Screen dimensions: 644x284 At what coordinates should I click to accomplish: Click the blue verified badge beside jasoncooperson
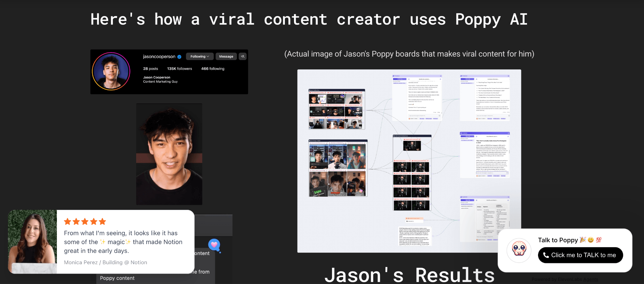click(x=179, y=57)
